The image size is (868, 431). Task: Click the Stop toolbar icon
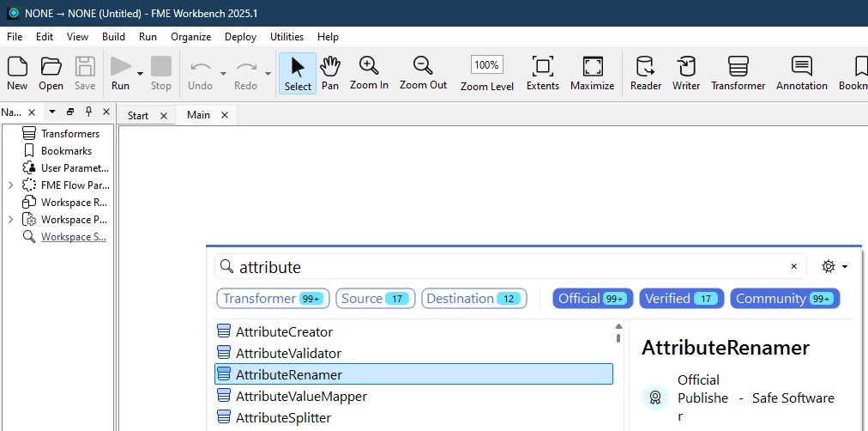click(x=161, y=66)
